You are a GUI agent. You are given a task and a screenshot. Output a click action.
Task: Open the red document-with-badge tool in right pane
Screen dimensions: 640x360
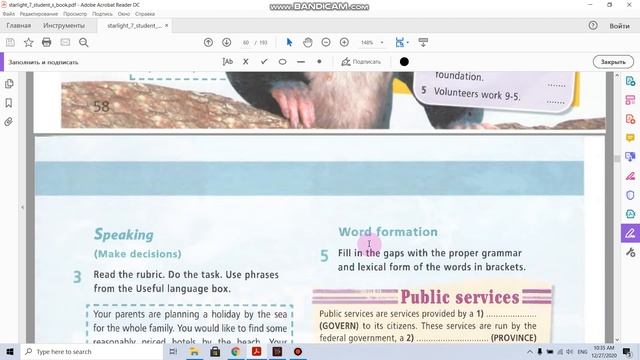coord(630,119)
